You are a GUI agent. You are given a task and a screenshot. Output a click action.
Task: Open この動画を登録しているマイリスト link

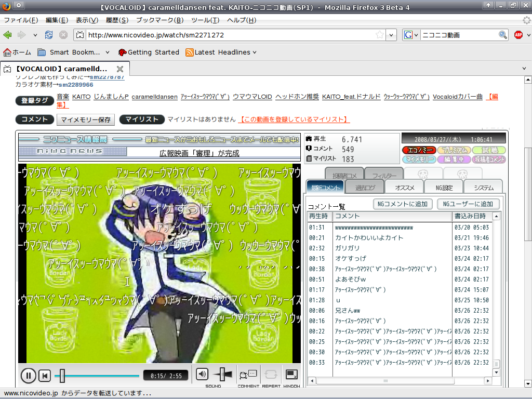294,119
